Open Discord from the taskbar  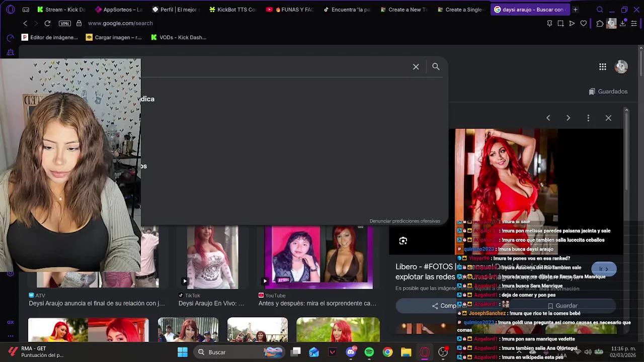point(351,352)
